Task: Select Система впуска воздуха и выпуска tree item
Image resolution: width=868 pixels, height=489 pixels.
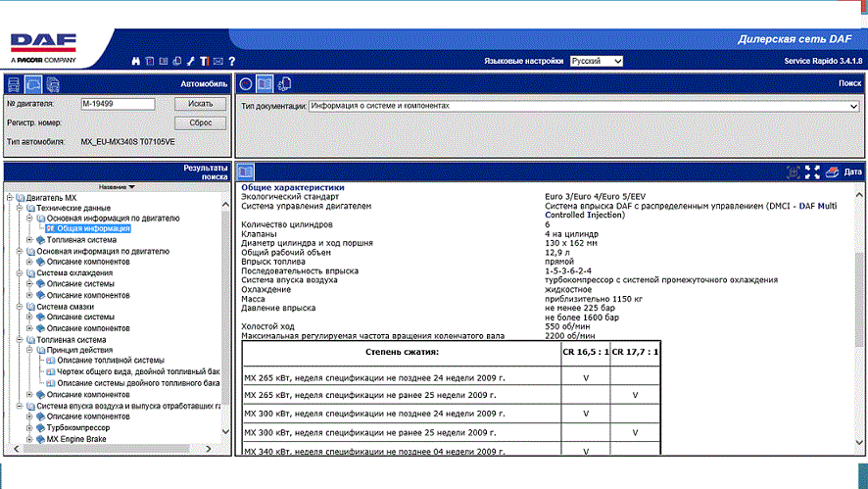Action: [x=128, y=406]
